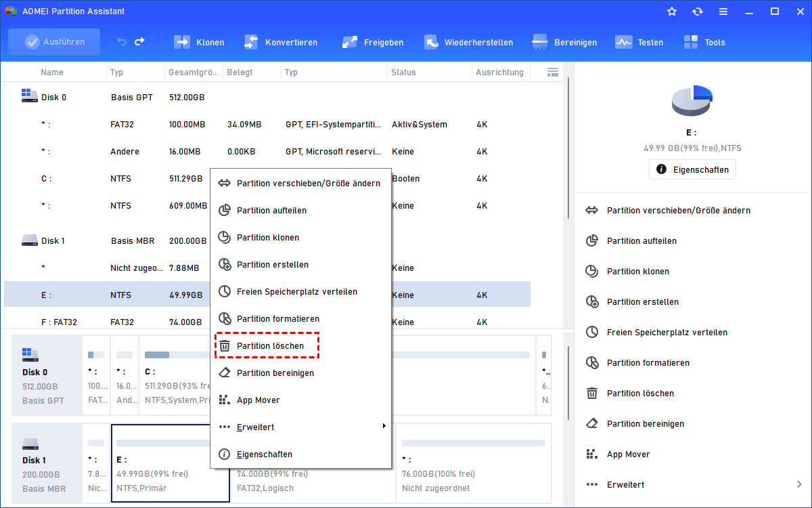This screenshot has width=812, height=508.
Task: Open the Konvertieren toolbar menu
Action: [281, 42]
